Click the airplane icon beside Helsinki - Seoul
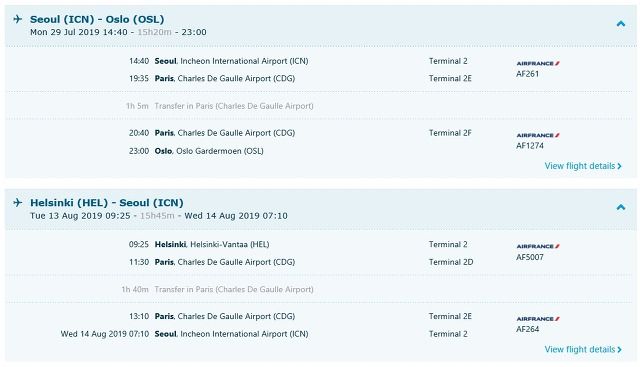The width and height of the screenshot is (640, 367). (18, 202)
